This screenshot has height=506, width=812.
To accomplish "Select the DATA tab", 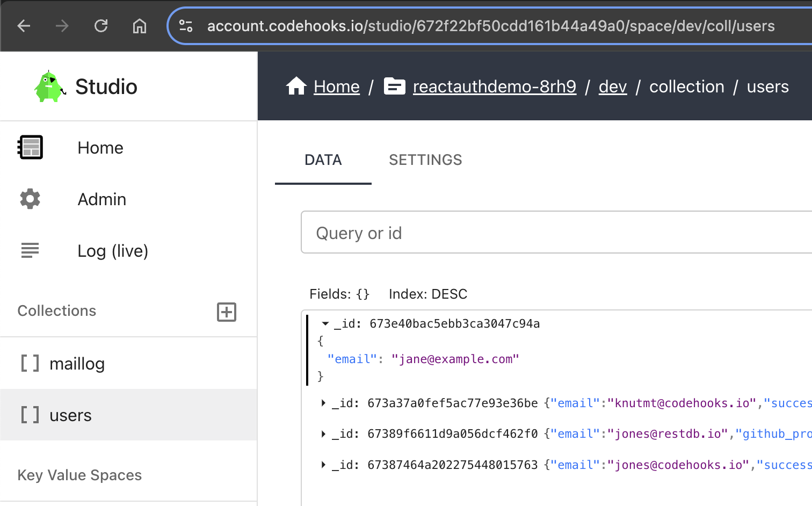I will tap(323, 160).
